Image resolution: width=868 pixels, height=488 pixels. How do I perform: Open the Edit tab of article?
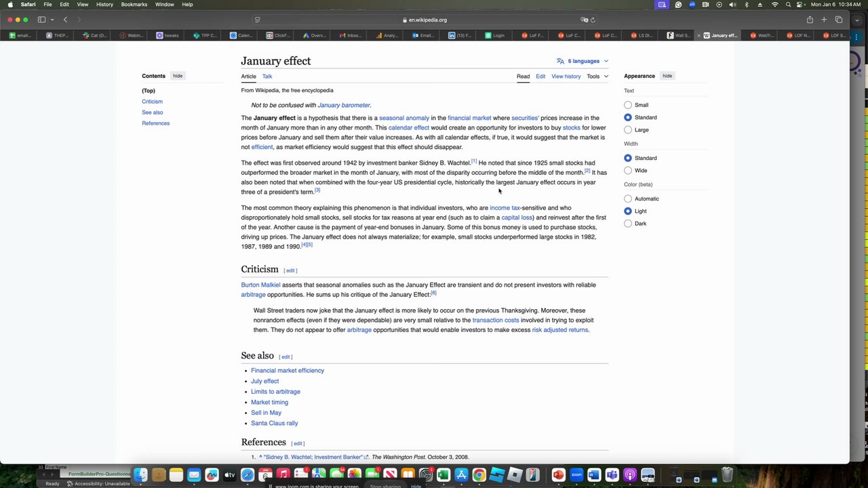click(x=540, y=77)
